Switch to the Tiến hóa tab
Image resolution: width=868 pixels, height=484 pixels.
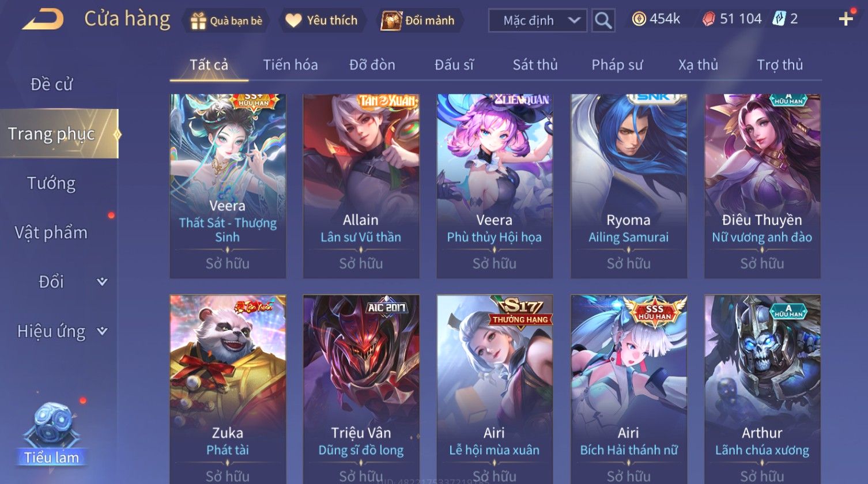[x=290, y=65]
